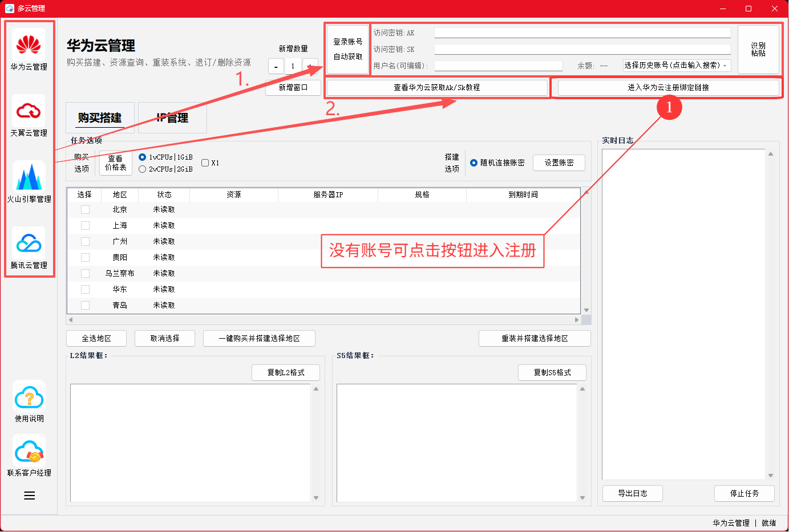This screenshot has width=789, height=532.
Task: Check the box for the 上海 row
Action: (x=85, y=225)
